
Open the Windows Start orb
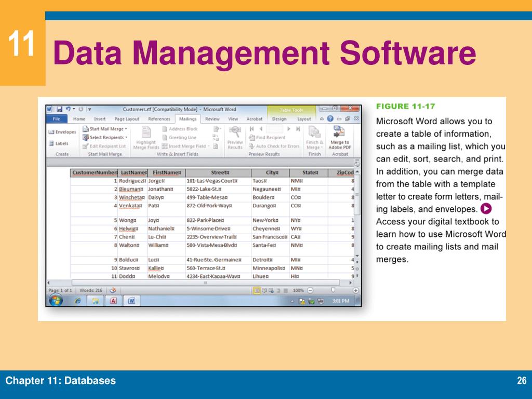pyautogui.click(x=56, y=301)
